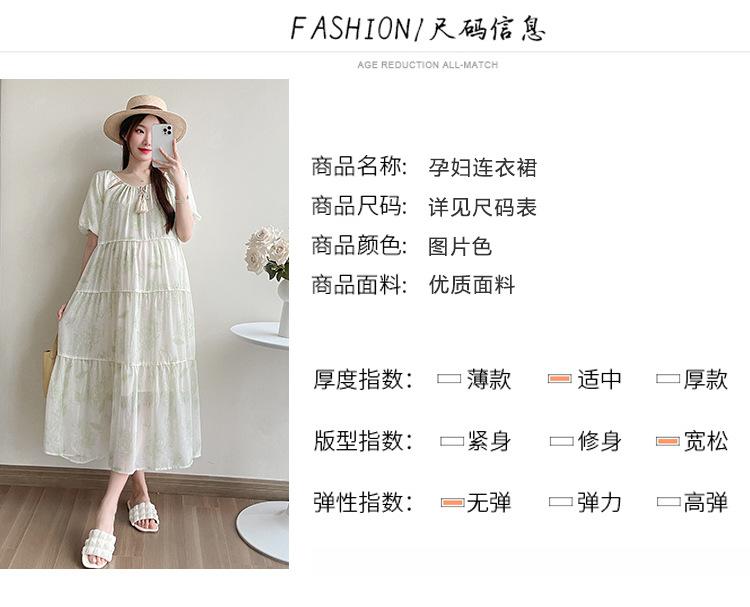Select the 薄款 thickness indicator box

449,379
